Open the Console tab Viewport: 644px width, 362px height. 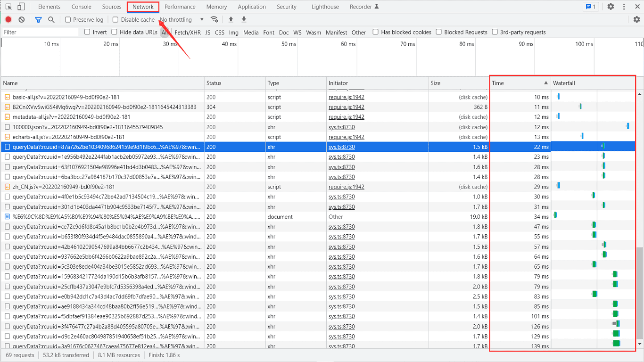click(82, 7)
